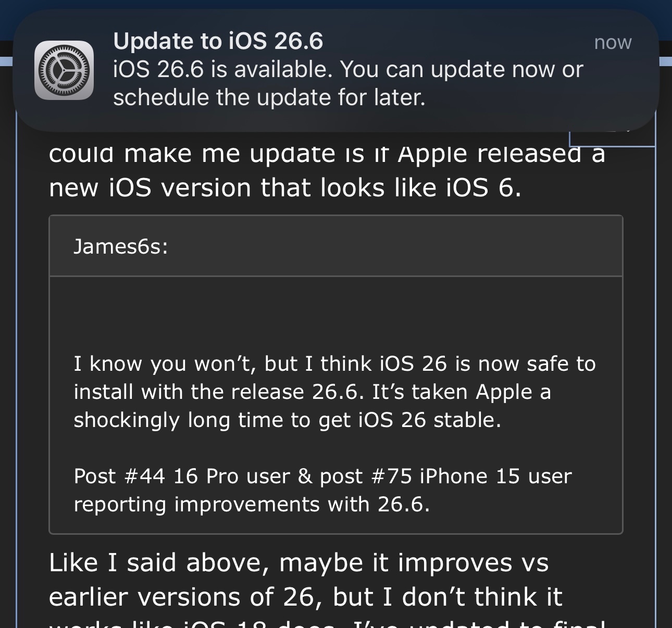
Task: Tap "shockingly long time" line in the quote
Action: point(288,420)
